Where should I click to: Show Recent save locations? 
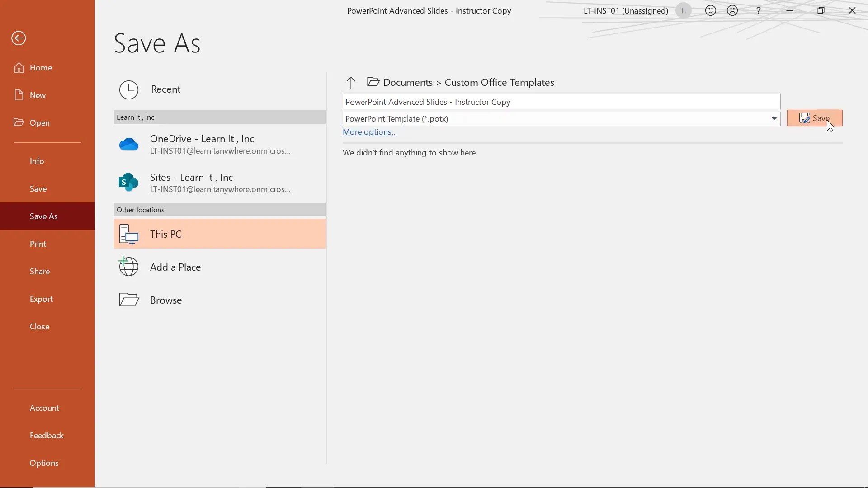[x=220, y=89]
